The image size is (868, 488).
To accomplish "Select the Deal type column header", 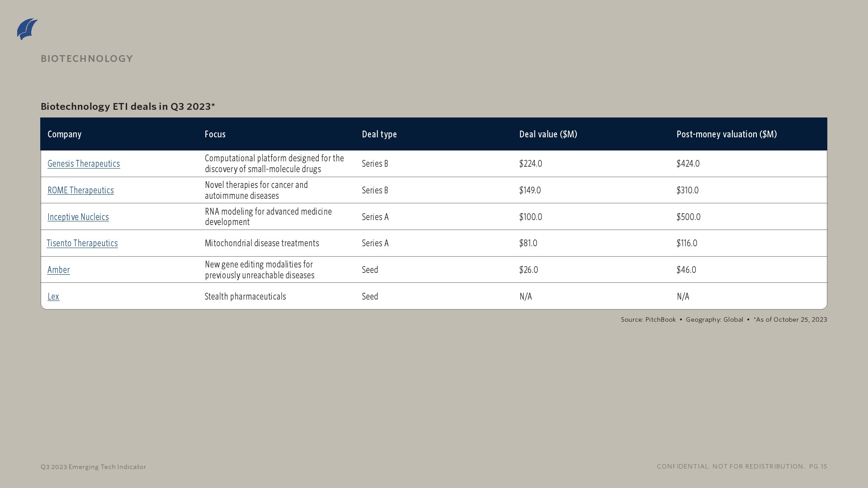I will tap(379, 134).
